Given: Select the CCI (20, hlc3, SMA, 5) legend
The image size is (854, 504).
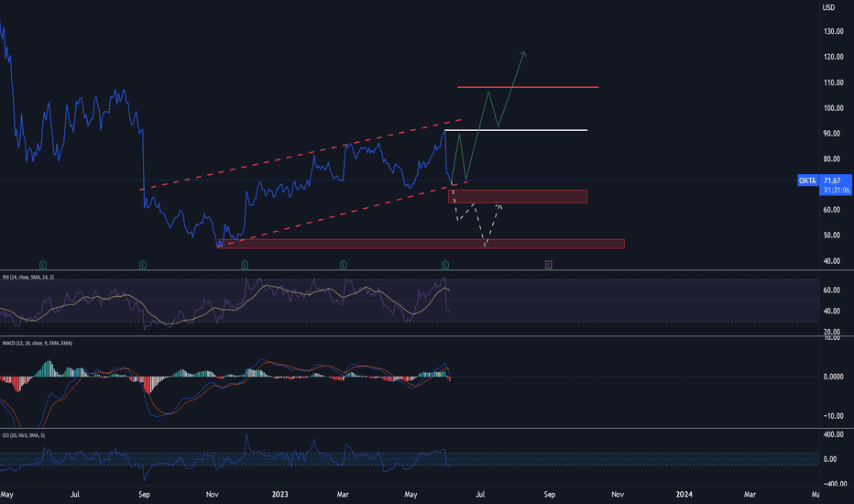Looking at the screenshot, I should click(24, 435).
